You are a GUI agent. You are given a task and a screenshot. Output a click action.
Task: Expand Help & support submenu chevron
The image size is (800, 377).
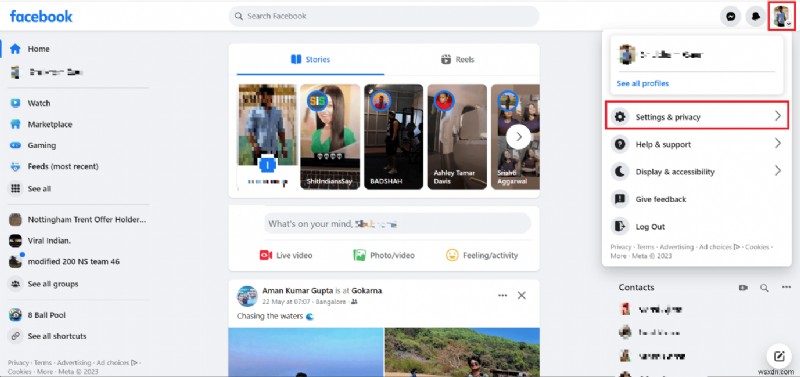pyautogui.click(x=778, y=143)
